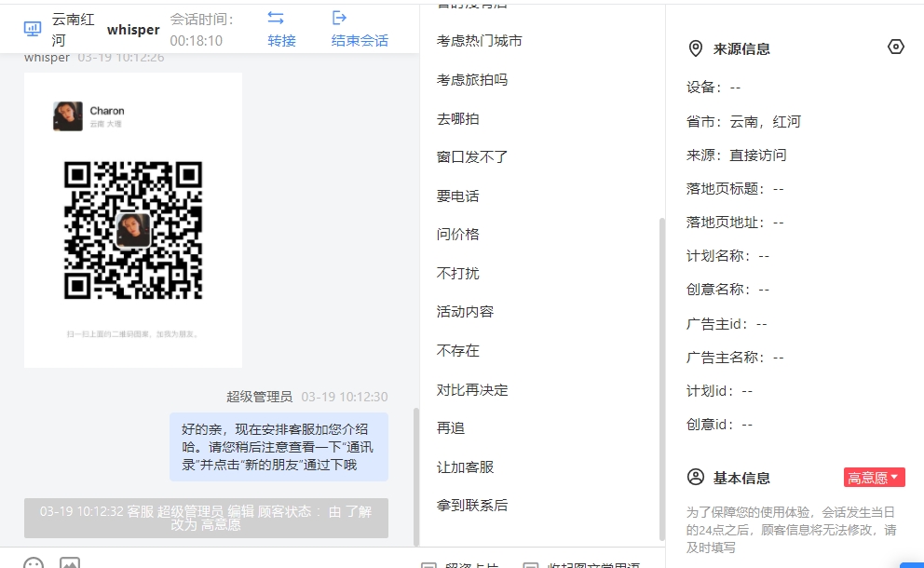The image size is (924, 568).
Task: Select quick reply 不打扰
Action: (x=458, y=273)
